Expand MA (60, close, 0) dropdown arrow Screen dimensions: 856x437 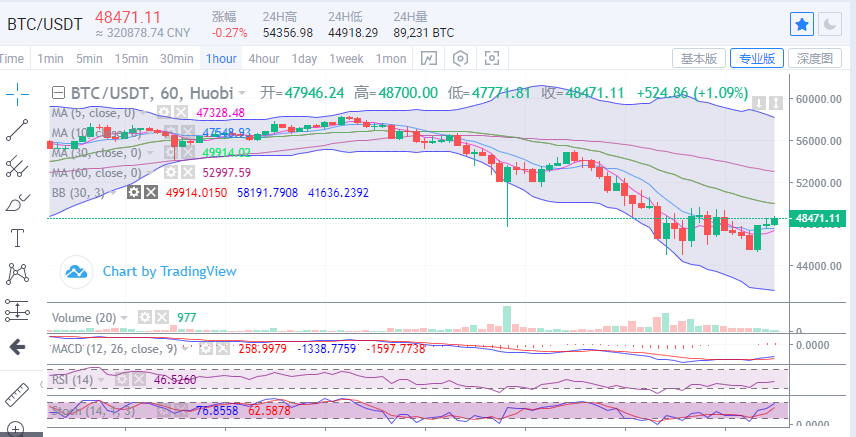point(152,173)
